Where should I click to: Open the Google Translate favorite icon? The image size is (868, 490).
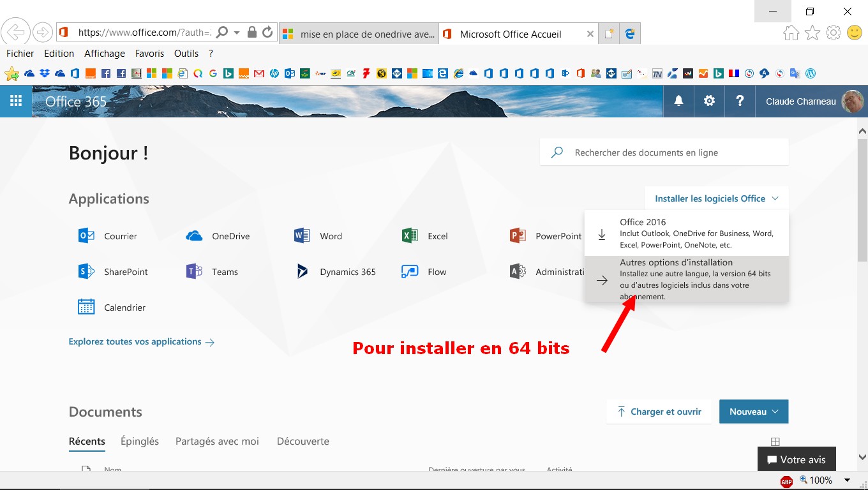pos(795,73)
